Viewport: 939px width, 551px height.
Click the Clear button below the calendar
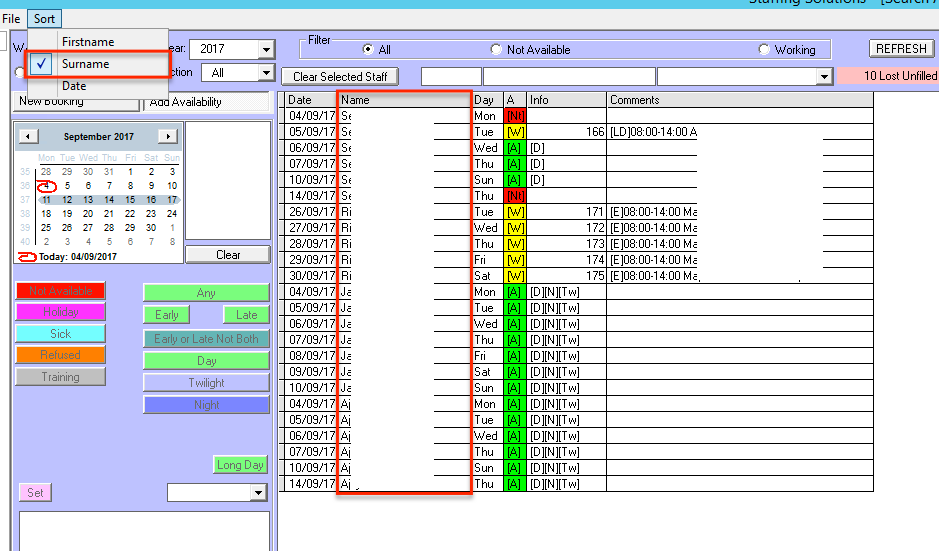tap(228, 255)
